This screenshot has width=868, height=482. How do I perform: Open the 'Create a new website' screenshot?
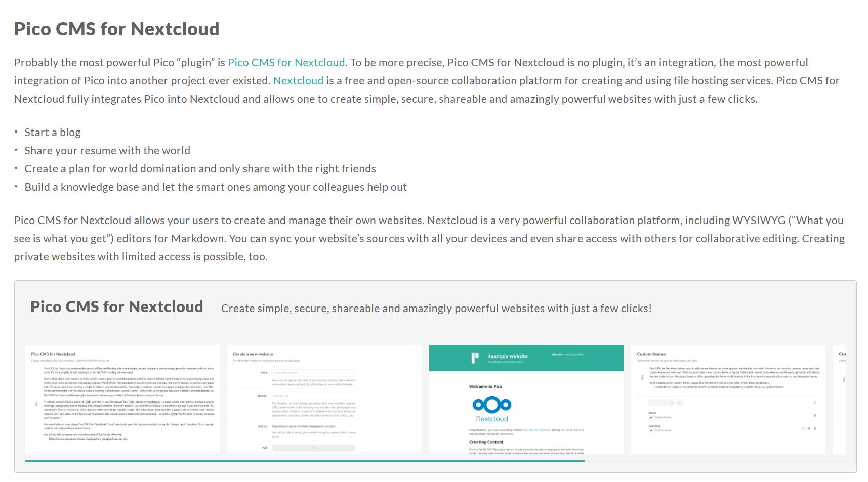(324, 400)
